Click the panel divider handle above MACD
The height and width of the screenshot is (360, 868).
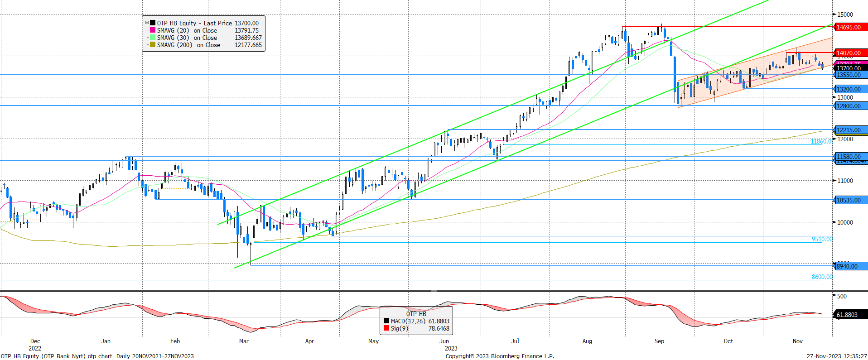click(434, 291)
